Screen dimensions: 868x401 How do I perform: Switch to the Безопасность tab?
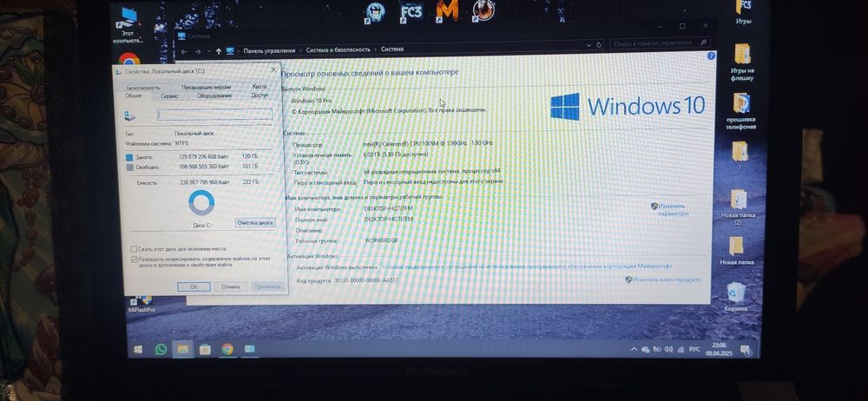coord(143,88)
